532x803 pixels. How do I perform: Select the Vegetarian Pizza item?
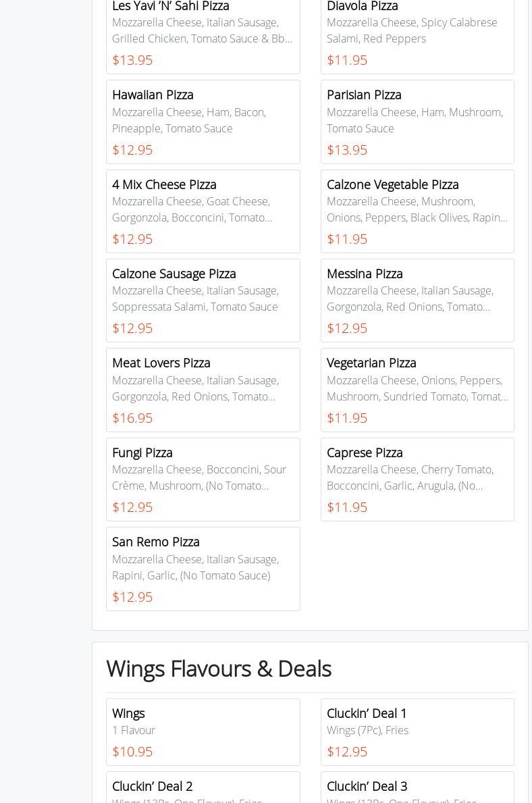pos(417,390)
